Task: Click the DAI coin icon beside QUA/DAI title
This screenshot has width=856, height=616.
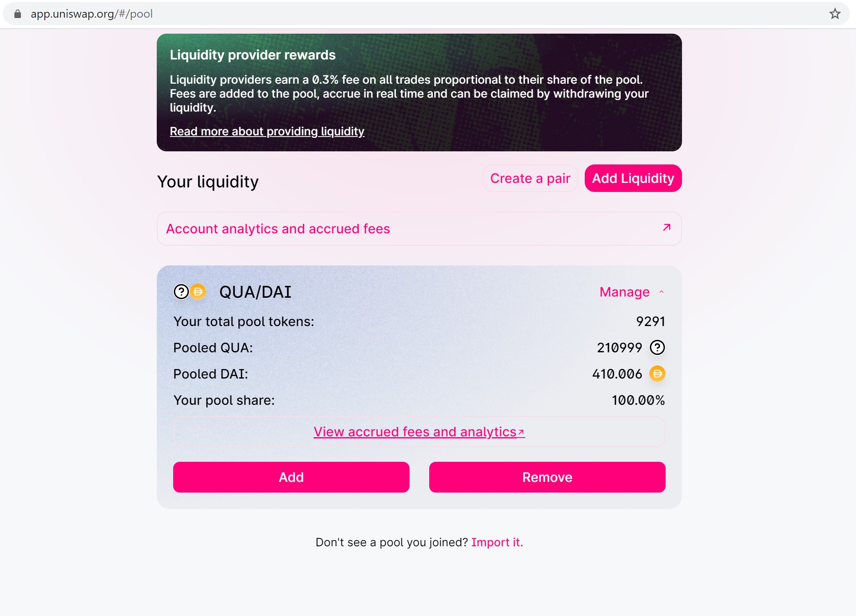Action: click(198, 292)
